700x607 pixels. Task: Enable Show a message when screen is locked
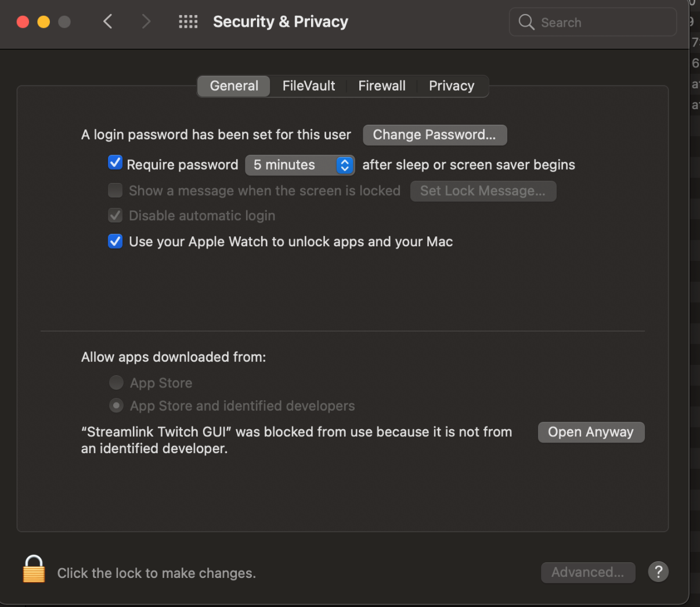point(115,191)
